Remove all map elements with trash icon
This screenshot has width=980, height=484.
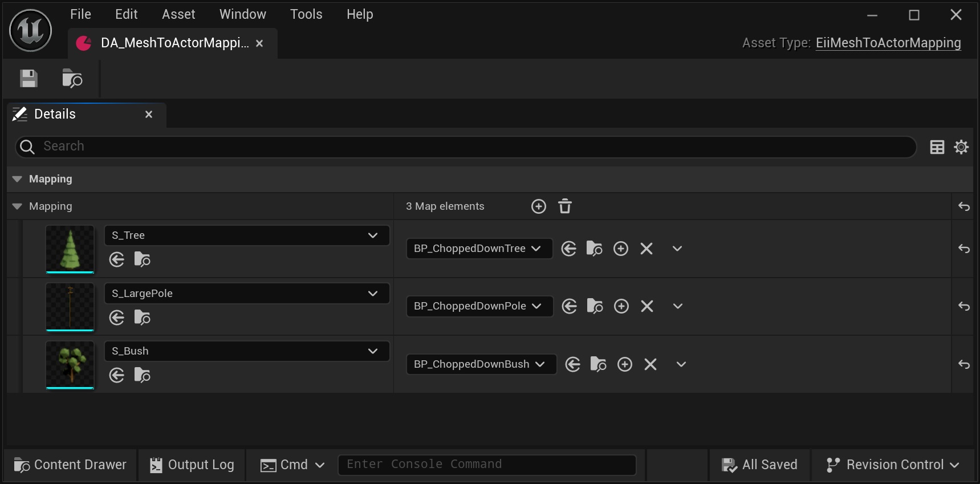pyautogui.click(x=564, y=206)
